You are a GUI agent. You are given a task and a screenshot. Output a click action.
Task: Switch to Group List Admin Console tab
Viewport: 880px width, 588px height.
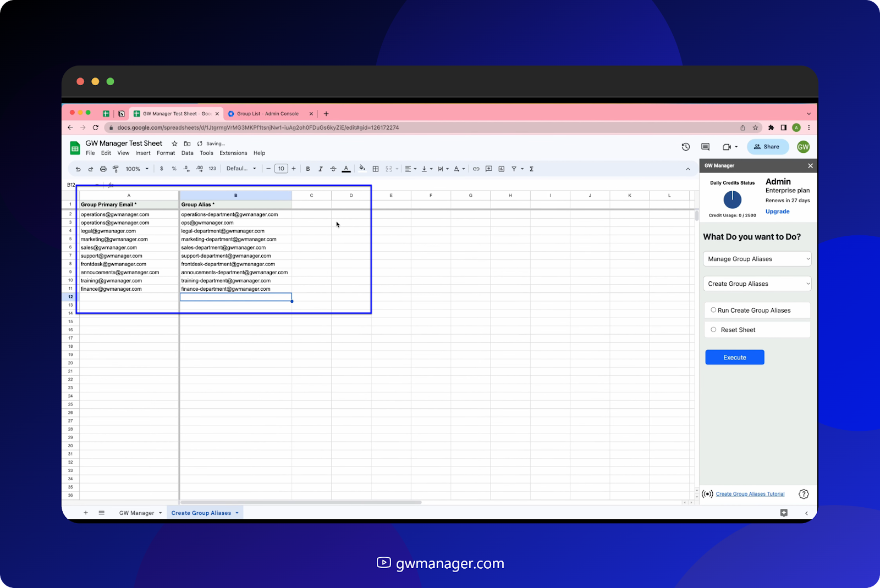(268, 114)
